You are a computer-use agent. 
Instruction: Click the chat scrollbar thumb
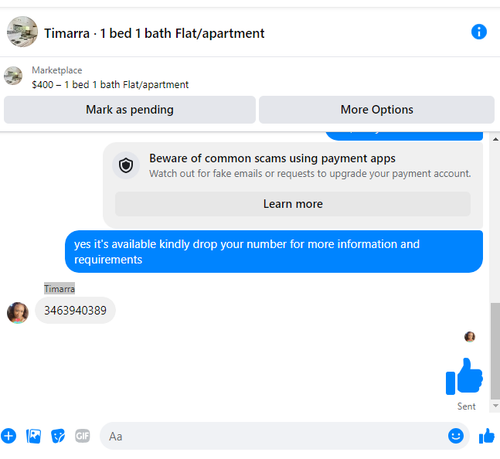tap(495, 351)
